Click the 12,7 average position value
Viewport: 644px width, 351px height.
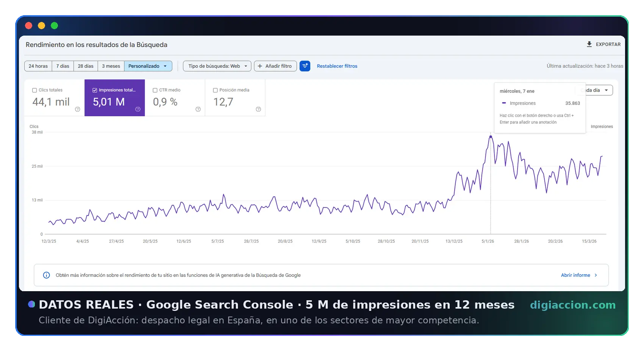(x=223, y=102)
